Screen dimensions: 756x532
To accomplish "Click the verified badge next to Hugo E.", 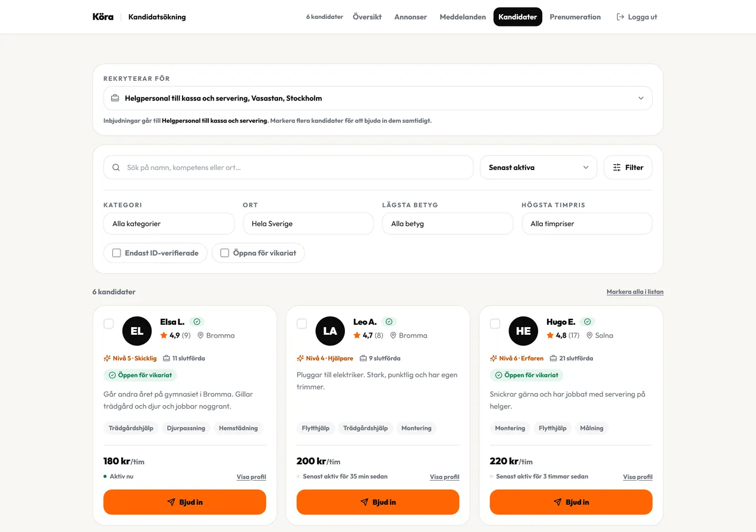I will tap(587, 322).
